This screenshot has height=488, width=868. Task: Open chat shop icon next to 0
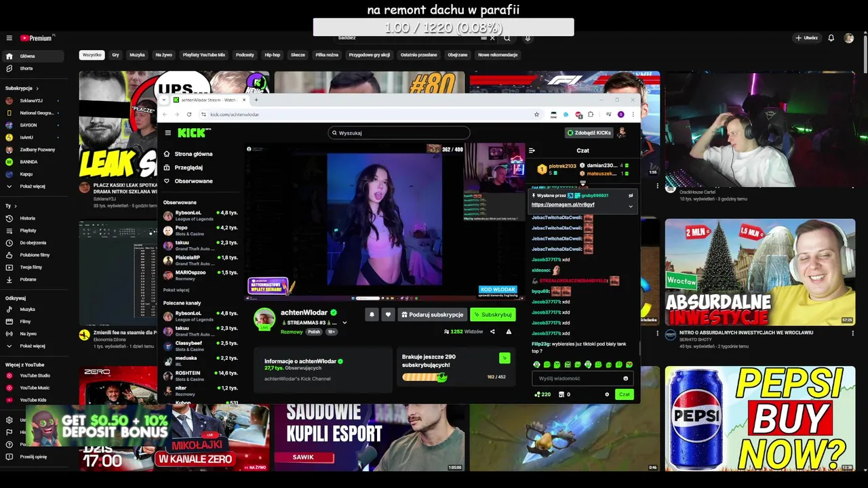[561, 394]
